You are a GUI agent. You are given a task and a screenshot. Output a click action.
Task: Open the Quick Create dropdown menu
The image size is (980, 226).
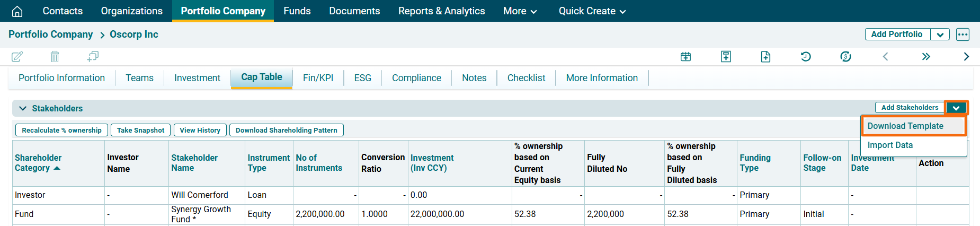[x=592, y=11]
